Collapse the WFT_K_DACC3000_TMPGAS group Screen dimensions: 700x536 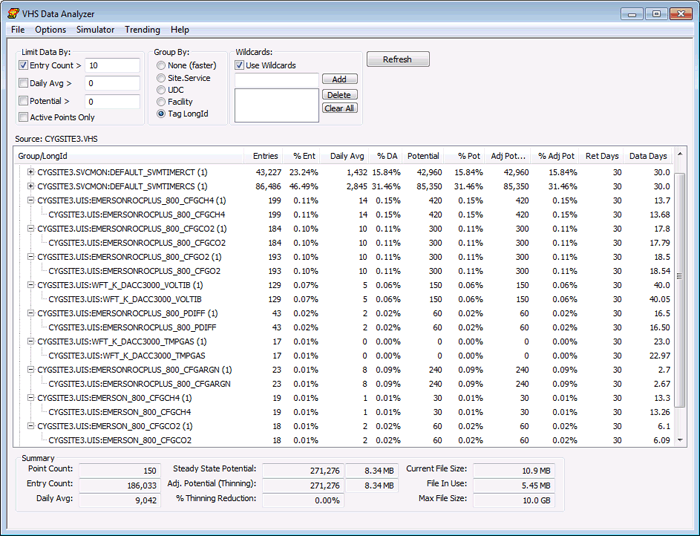(30, 341)
